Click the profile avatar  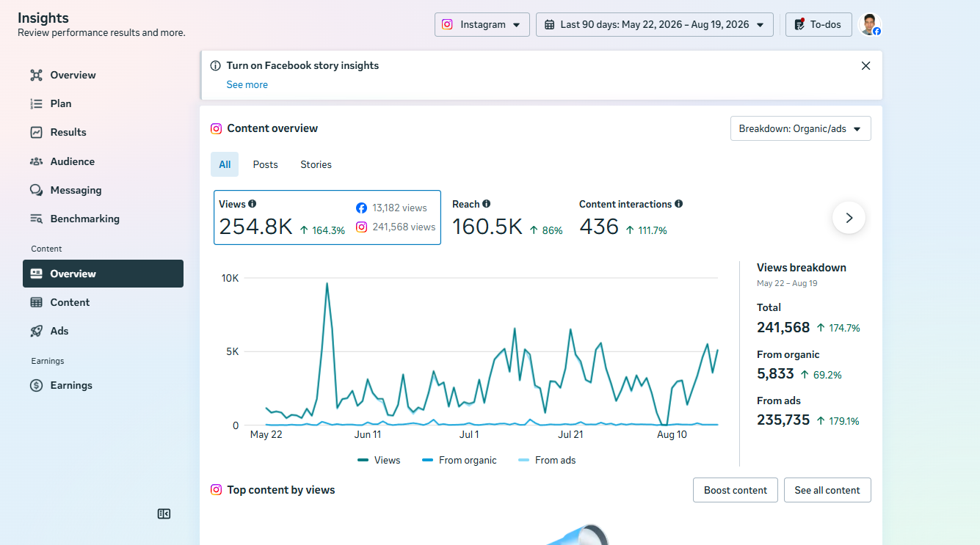coord(869,24)
